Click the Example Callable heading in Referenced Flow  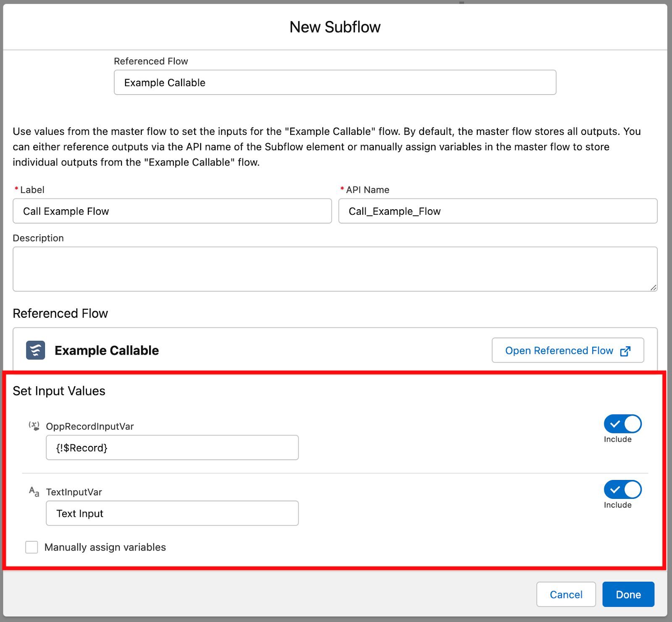point(106,350)
